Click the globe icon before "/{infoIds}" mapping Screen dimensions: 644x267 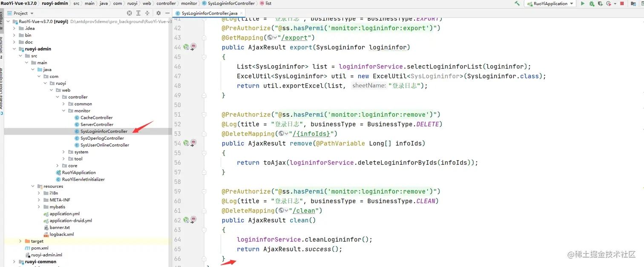tap(281, 134)
